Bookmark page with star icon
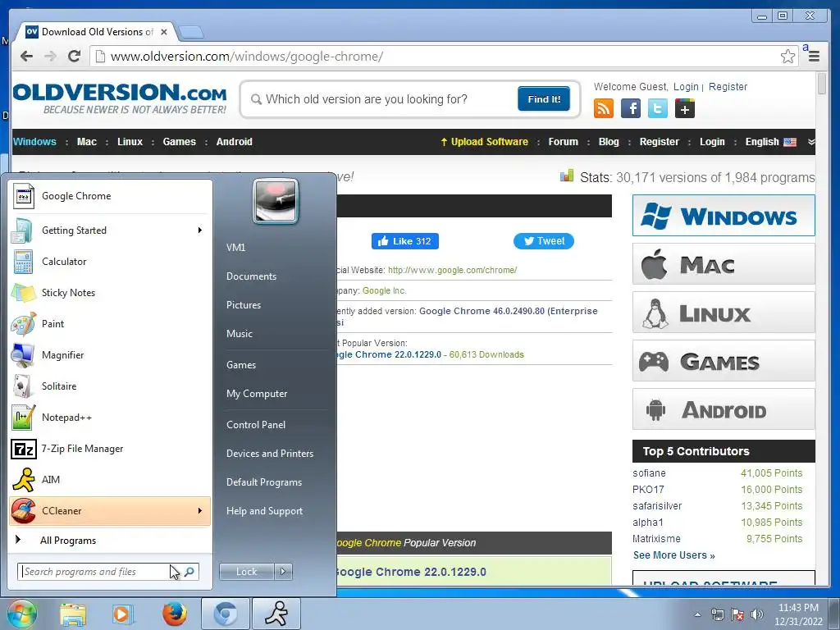The height and width of the screenshot is (630, 840). click(x=787, y=57)
